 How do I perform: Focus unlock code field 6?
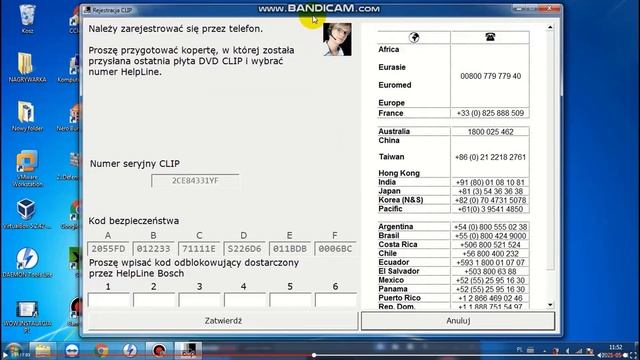336,300
